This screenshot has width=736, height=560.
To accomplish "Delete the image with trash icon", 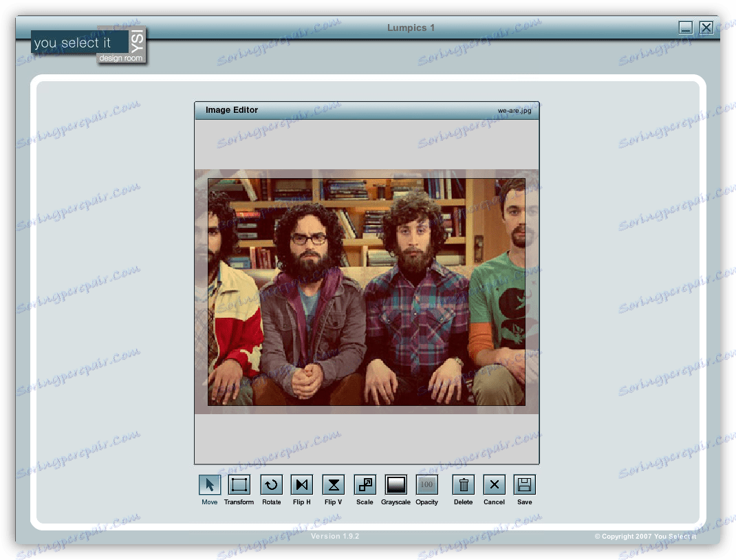I will click(x=464, y=484).
